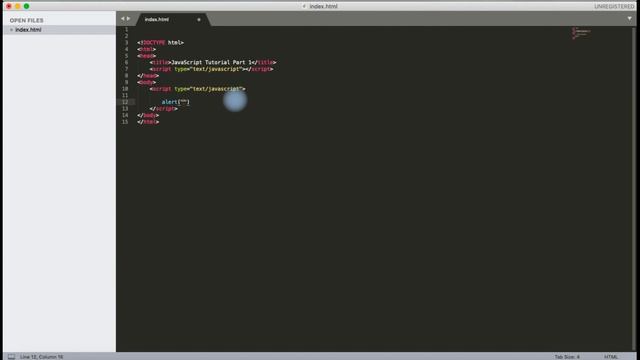
Task: Select line number 15 in gutter
Action: pos(125,122)
